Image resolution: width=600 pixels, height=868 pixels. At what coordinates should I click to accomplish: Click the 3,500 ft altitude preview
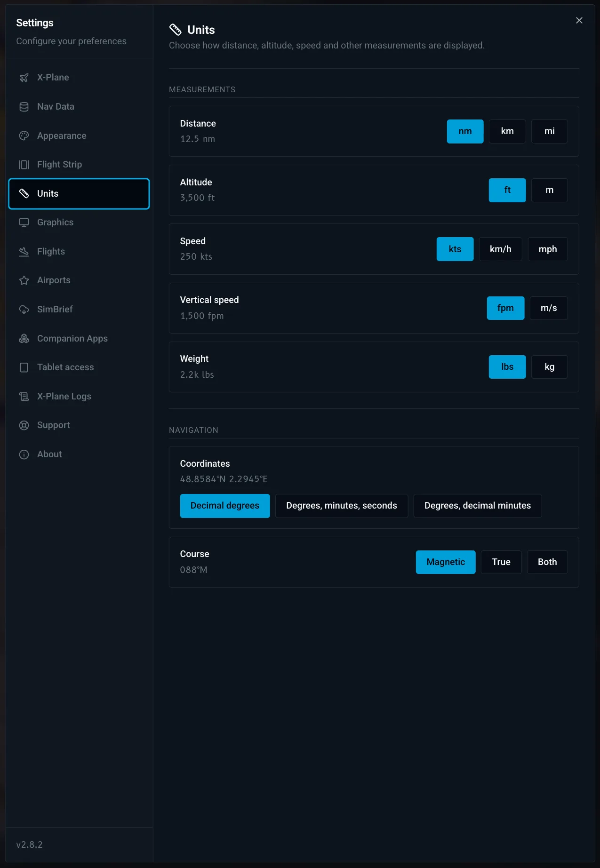(x=197, y=198)
